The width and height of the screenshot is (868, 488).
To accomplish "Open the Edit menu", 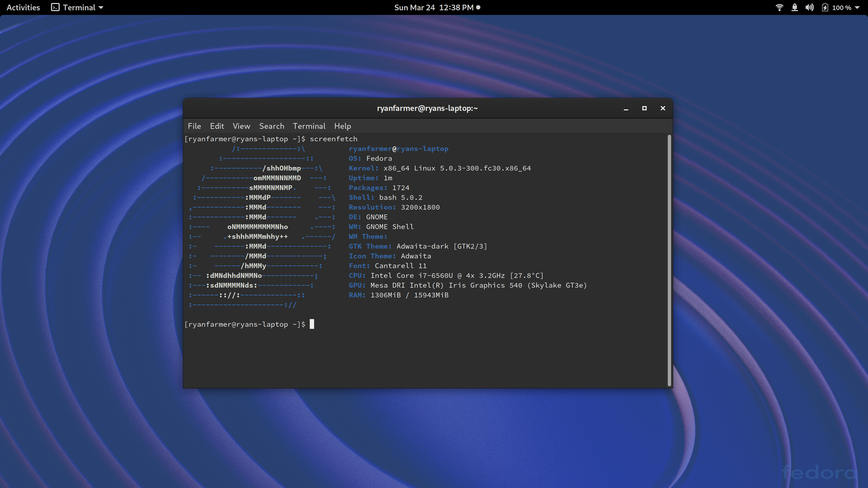I will 217,126.
